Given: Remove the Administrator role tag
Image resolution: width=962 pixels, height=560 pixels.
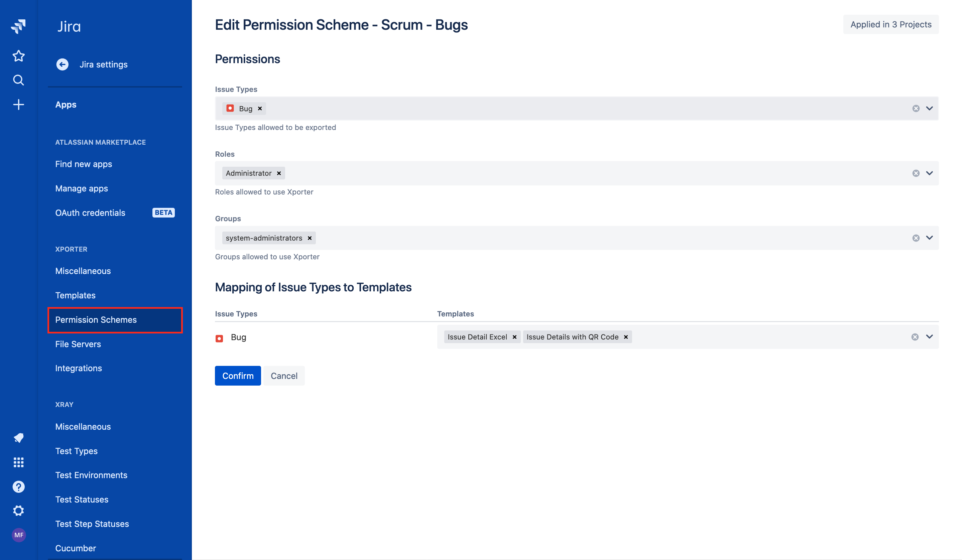Looking at the screenshot, I should 279,173.
